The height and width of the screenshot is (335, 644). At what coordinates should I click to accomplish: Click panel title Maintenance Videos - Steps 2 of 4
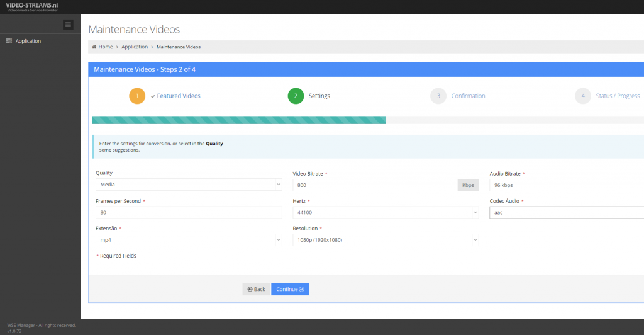click(145, 69)
